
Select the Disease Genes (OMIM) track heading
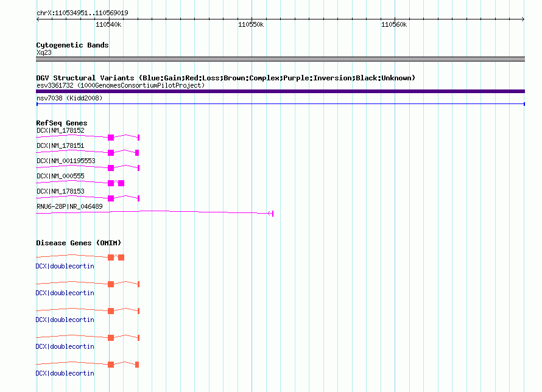point(79,243)
